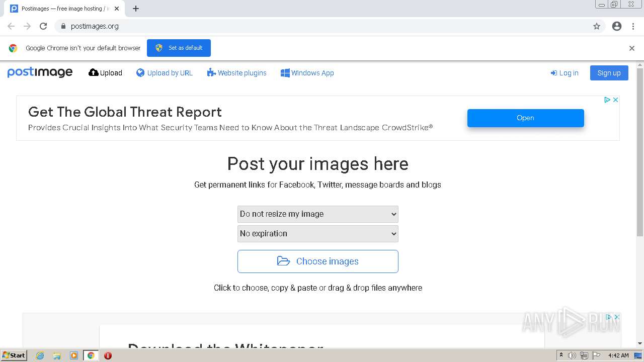Click the AdChoices icon on top ad

coord(607,100)
